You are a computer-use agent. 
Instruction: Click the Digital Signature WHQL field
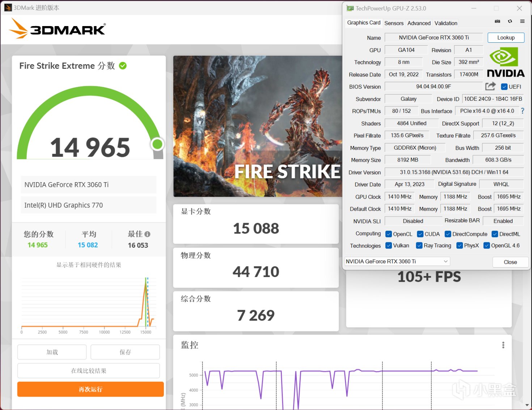click(x=501, y=184)
